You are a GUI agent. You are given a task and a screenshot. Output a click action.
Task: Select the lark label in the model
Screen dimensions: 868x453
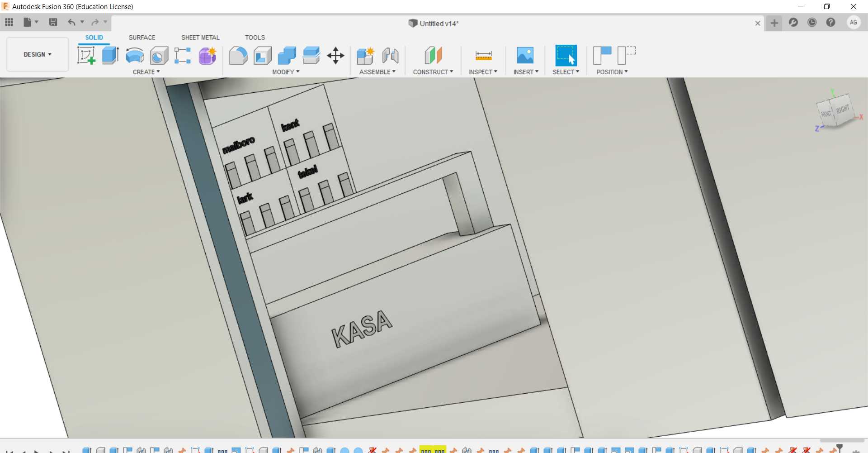(x=245, y=198)
